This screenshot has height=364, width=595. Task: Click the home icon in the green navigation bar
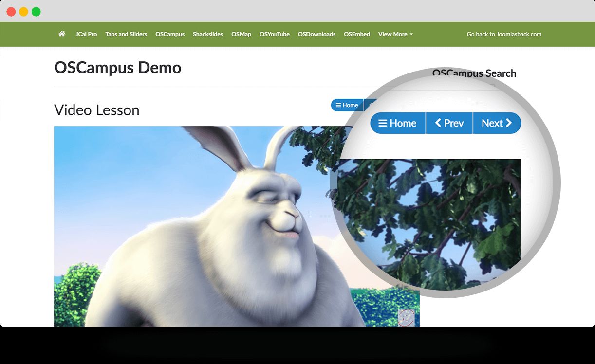pos(62,34)
